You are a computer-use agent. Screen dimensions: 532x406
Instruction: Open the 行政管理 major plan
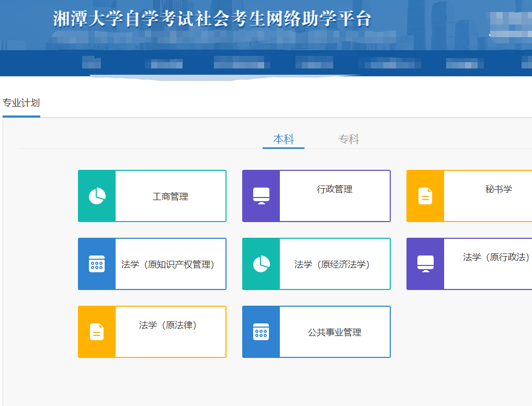tap(316, 196)
